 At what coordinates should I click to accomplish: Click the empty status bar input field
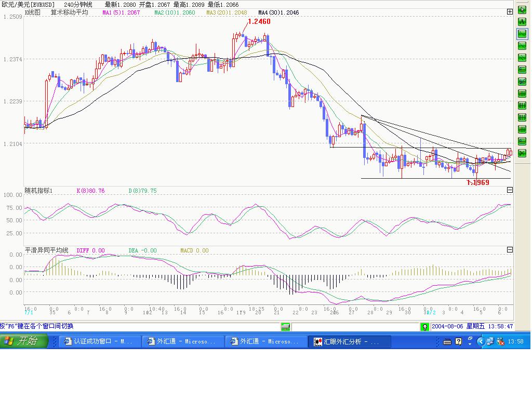click(x=355, y=327)
